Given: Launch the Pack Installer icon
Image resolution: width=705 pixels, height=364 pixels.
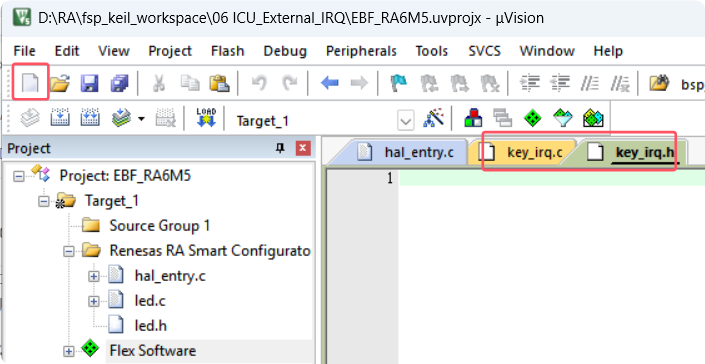Looking at the screenshot, I should click(x=593, y=118).
